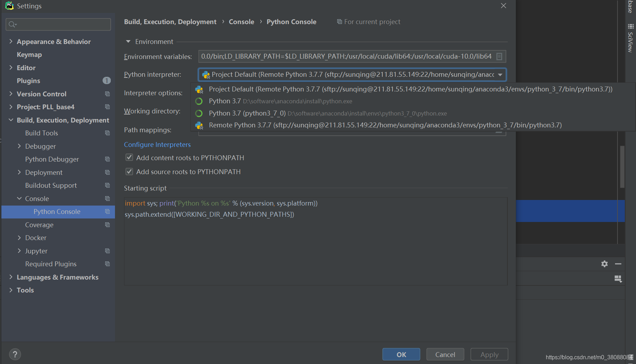The height and width of the screenshot is (364, 636).
Task: Expand the Languages & Frameworks node
Action: (x=11, y=277)
